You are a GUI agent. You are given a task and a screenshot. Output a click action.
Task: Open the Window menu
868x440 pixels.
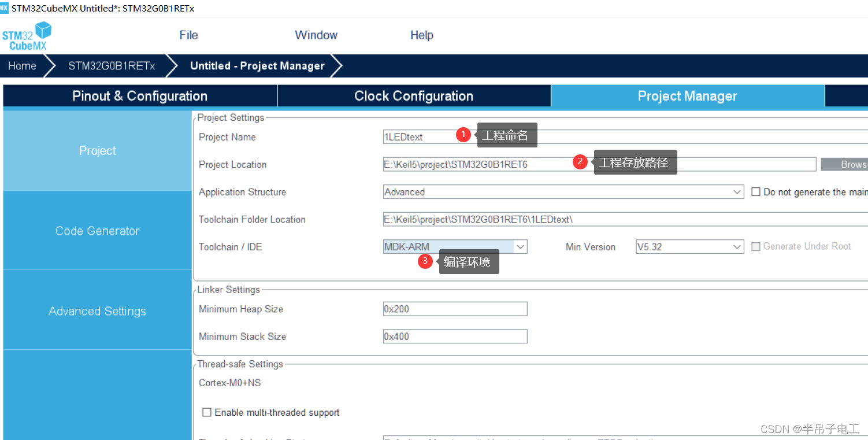click(x=316, y=35)
